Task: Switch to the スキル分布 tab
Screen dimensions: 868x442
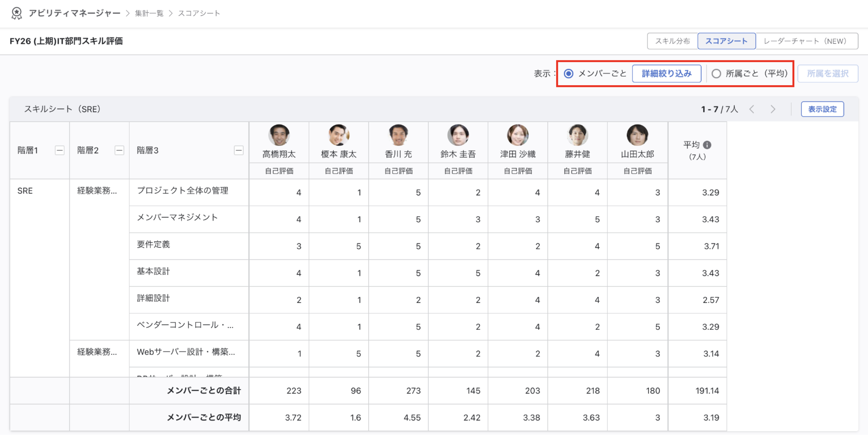Action: (672, 41)
